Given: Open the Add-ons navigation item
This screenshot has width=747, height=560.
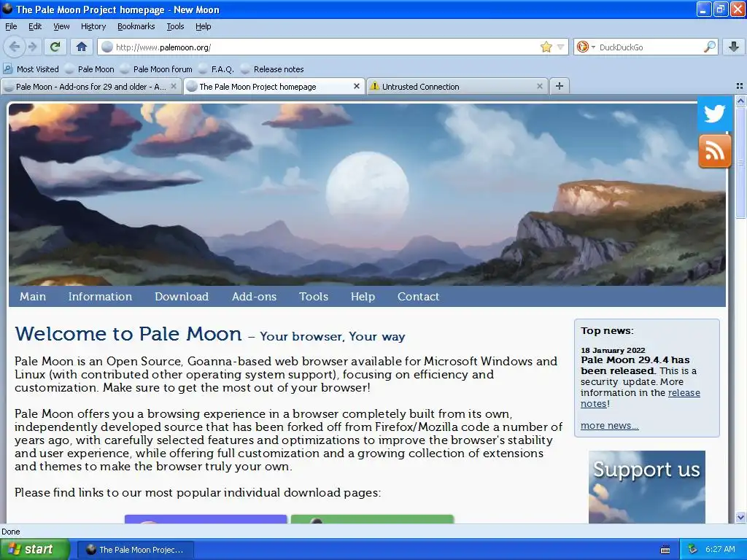Looking at the screenshot, I should [x=254, y=296].
